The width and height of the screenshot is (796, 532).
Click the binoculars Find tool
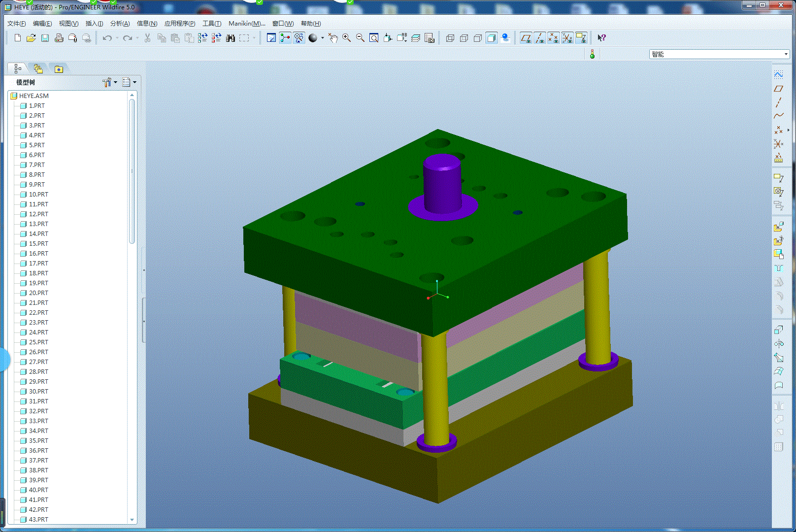click(230, 38)
